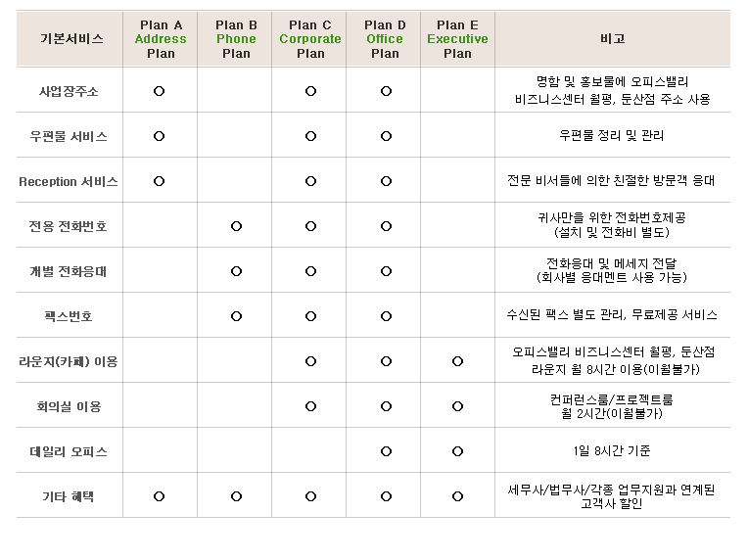Click Plan C circle in 개별 전화응대 row

coord(310,271)
